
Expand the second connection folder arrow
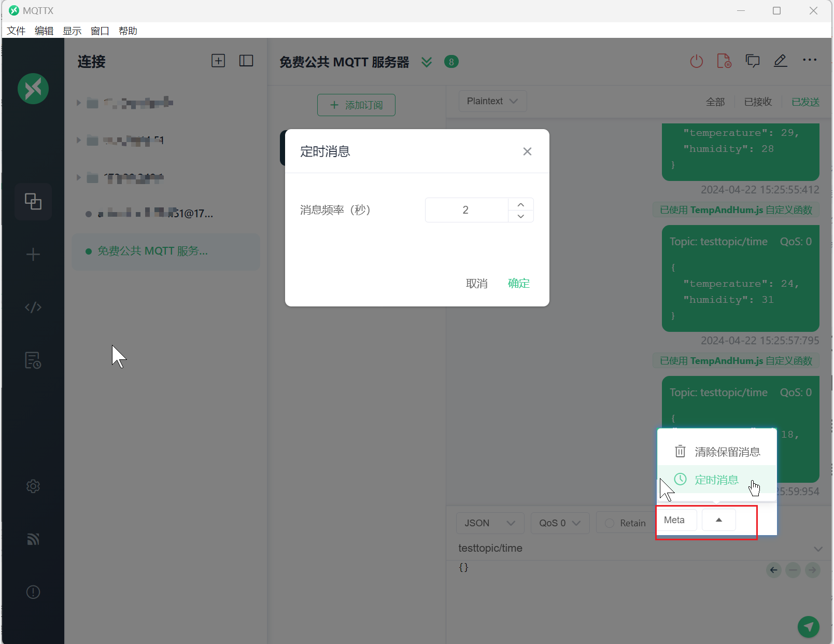click(78, 140)
